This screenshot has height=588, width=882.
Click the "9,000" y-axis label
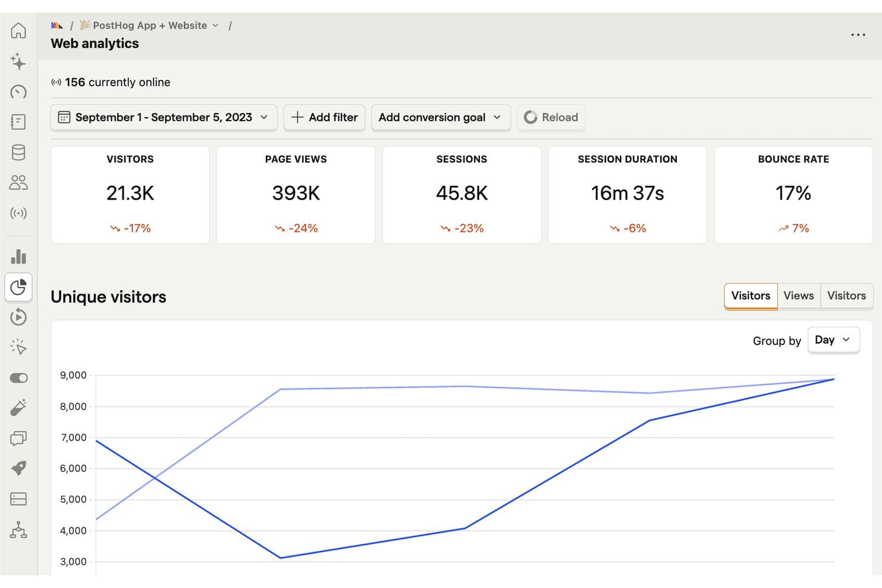(x=73, y=375)
